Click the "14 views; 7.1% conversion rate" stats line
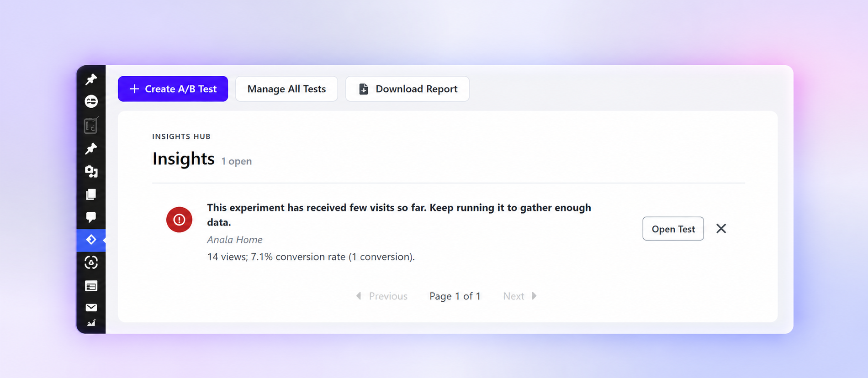 coord(311,257)
